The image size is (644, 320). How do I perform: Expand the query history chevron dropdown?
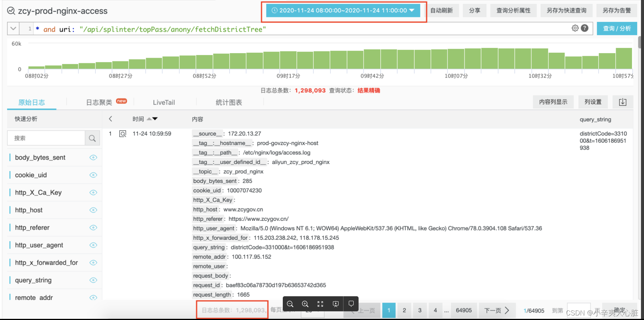13,28
